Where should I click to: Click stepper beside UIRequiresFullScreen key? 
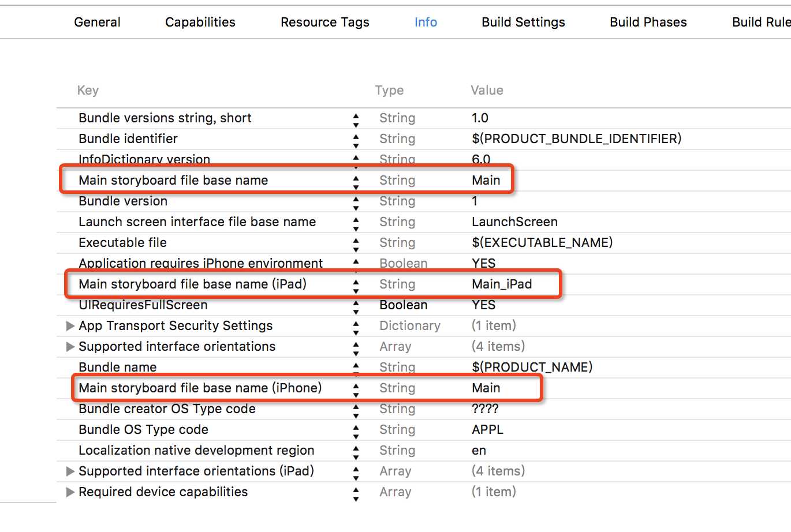click(x=356, y=305)
